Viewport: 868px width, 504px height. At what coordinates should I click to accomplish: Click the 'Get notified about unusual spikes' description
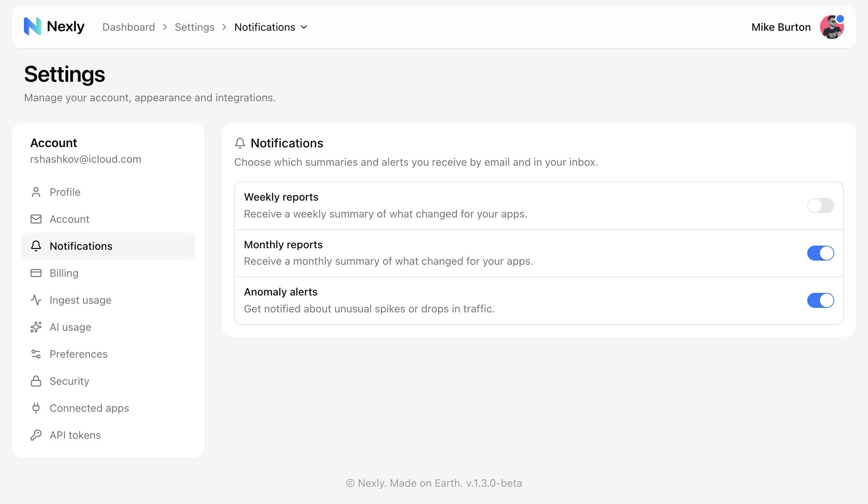pos(369,309)
